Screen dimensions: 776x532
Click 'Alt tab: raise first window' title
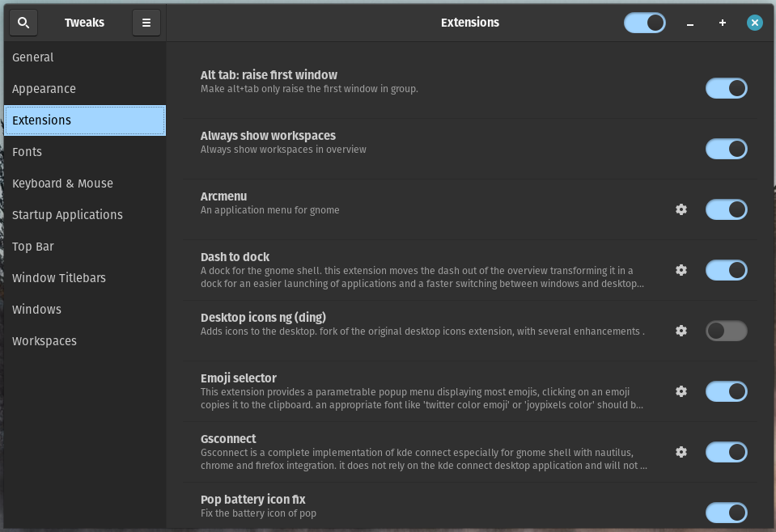269,75
